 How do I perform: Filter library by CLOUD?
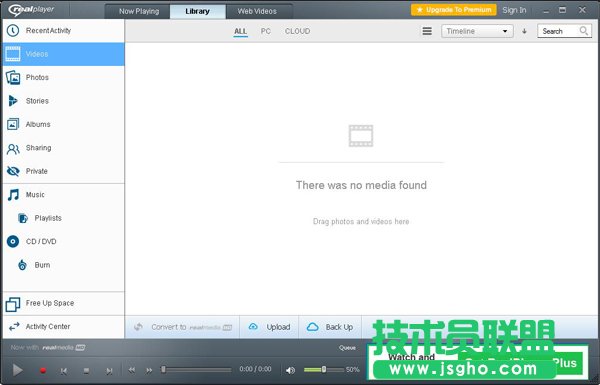coord(297,31)
